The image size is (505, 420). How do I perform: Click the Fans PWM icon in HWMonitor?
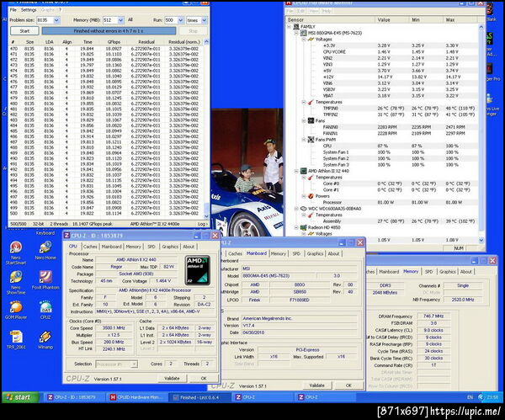point(311,140)
